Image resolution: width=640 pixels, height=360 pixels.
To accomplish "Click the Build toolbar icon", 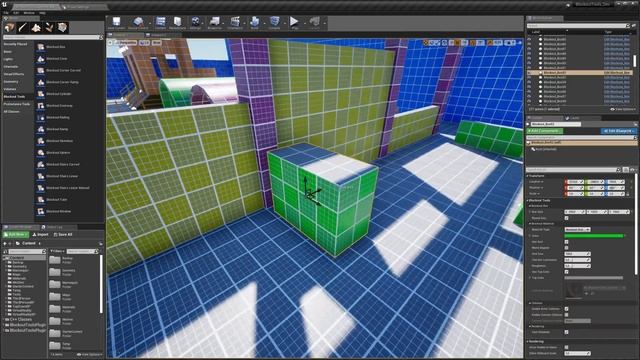I will click(255, 22).
